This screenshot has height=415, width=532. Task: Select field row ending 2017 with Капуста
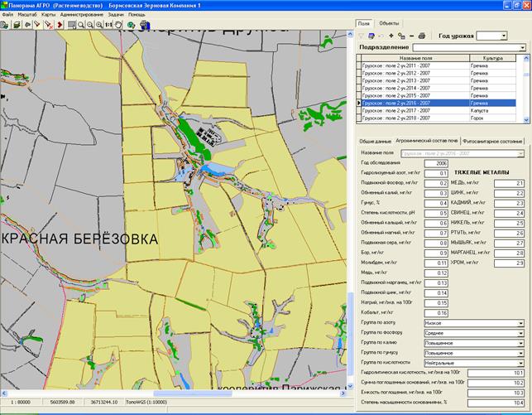click(439, 111)
